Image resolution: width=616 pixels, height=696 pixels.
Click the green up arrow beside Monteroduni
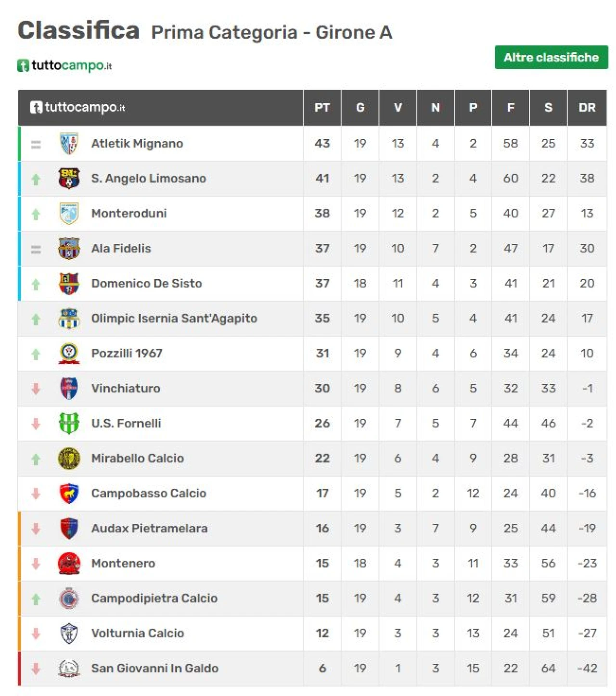36,215
